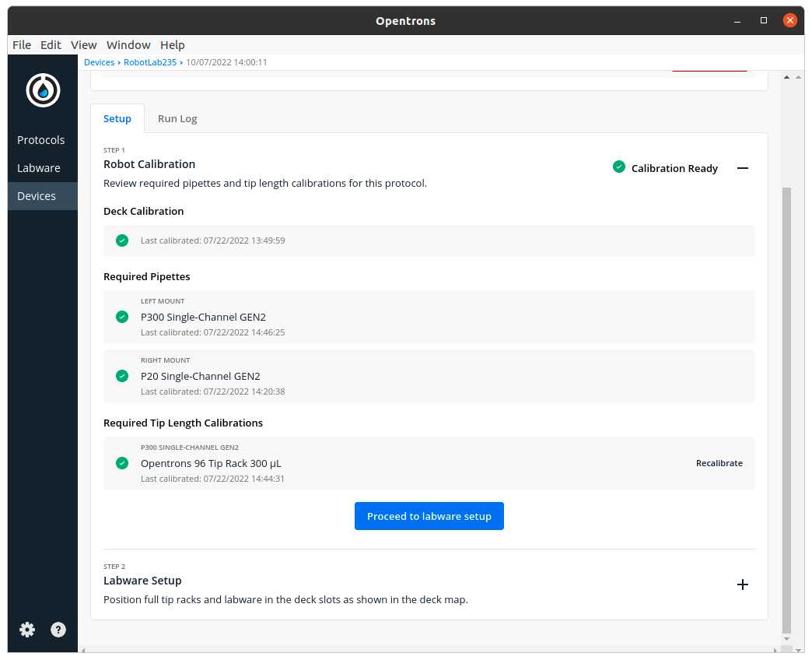Click deck 'Last calibrated: 07/22/2022 13:49:59' text
Viewport: 812px width, 660px height.
click(213, 240)
